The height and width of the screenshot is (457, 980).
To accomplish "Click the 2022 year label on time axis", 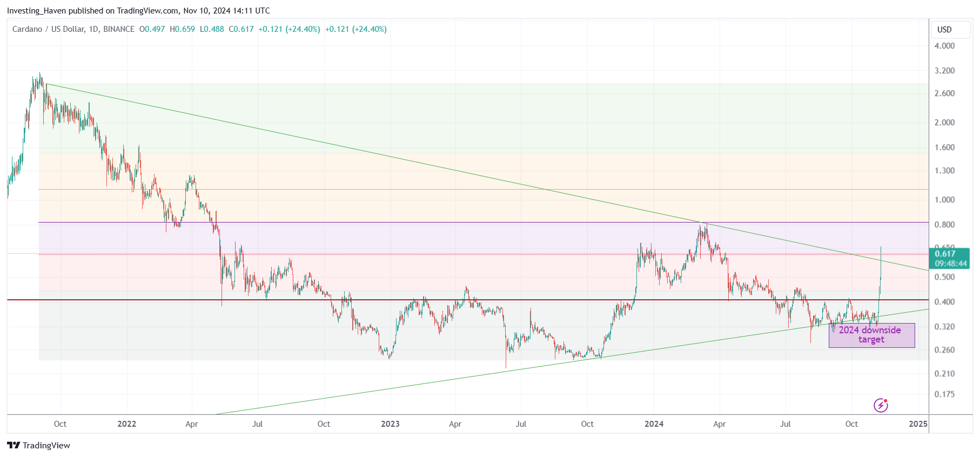I will (127, 424).
